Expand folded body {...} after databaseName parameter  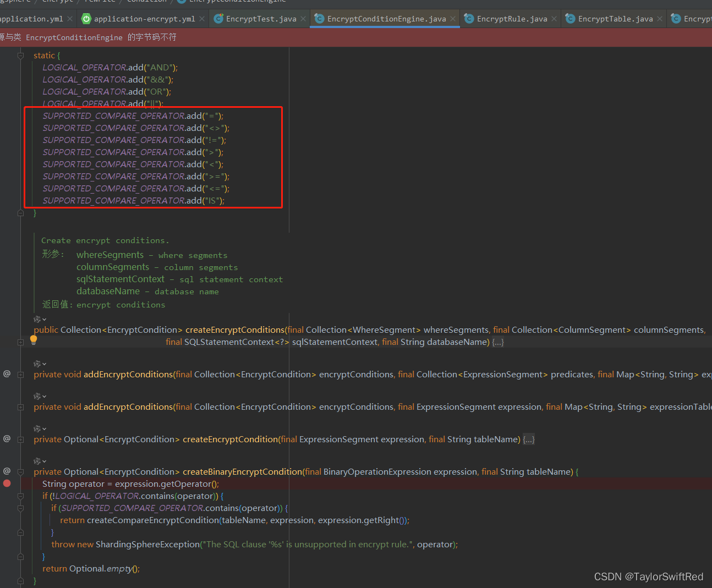tap(497, 342)
